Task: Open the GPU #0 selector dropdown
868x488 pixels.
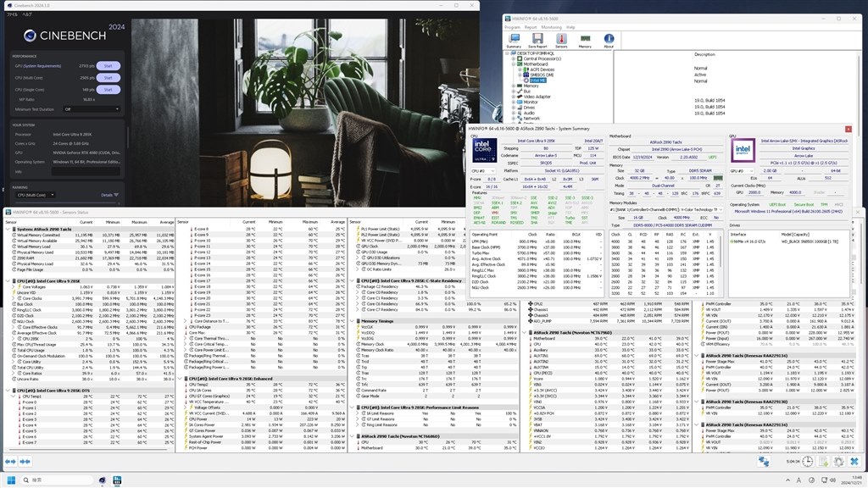Action: [x=742, y=171]
